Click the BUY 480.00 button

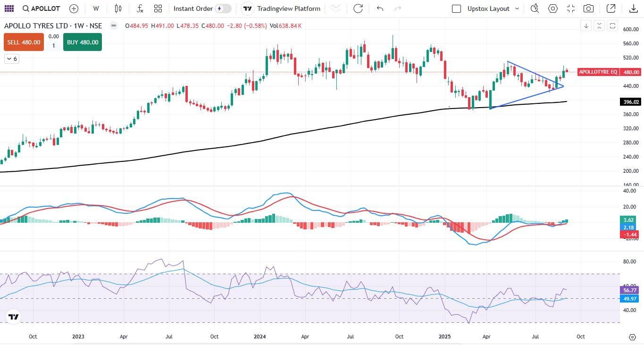[x=83, y=42]
